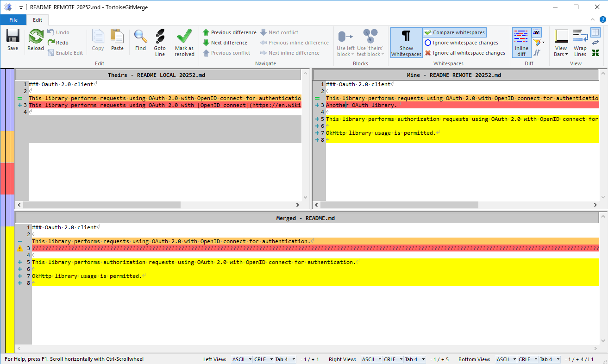Toggle the Inline diff button
This screenshot has width=608, height=364.
[521, 43]
